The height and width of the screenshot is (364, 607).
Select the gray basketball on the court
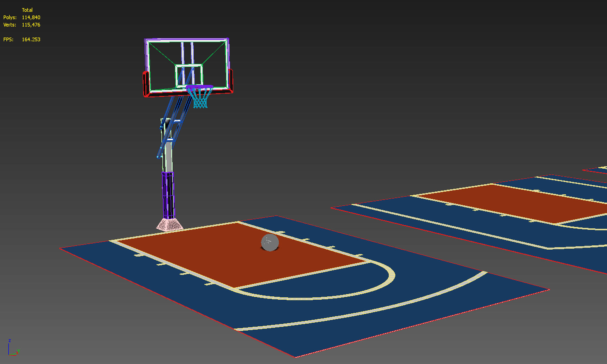pyautogui.click(x=270, y=242)
